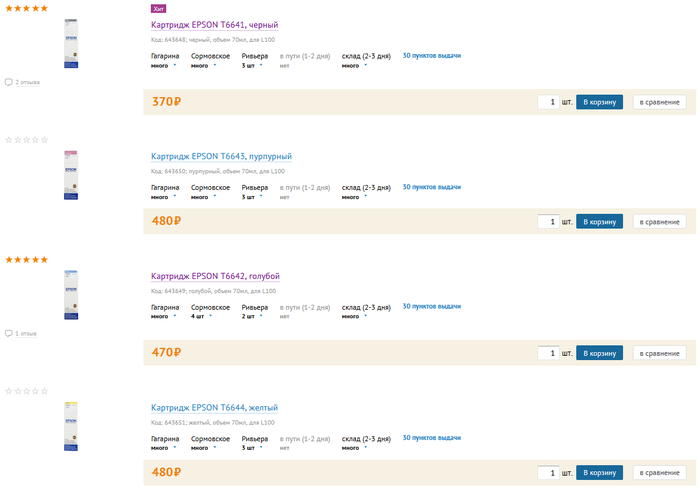Click speech bubble icon beside 2 отзыва
This screenshot has width=700, height=491.
[8, 82]
